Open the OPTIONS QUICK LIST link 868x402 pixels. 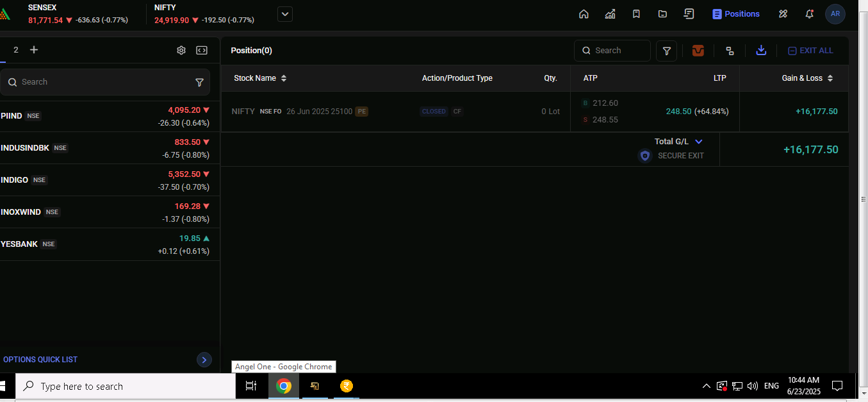[40, 360]
